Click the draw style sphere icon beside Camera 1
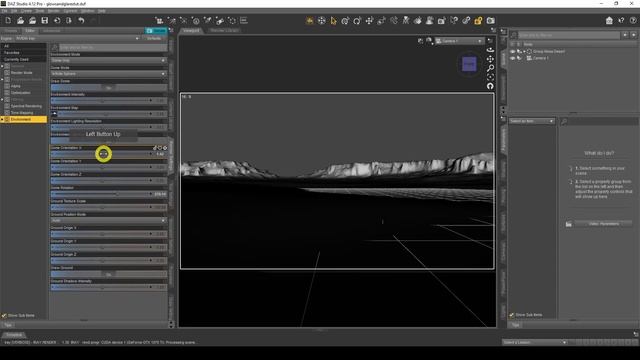Screen dimensions: 640x360 [429, 41]
